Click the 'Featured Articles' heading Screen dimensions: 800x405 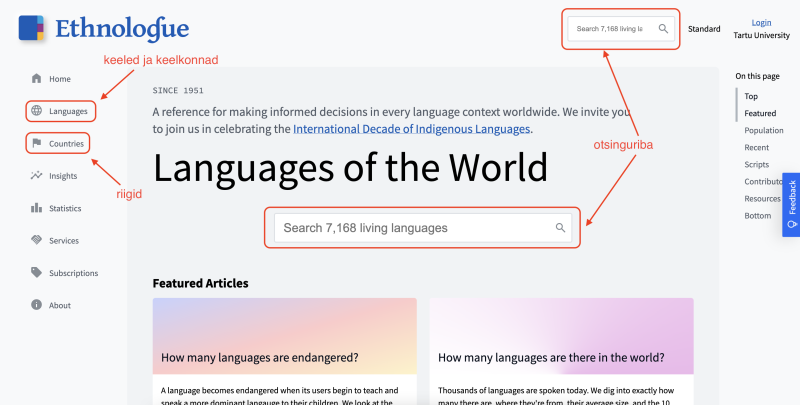(x=201, y=283)
